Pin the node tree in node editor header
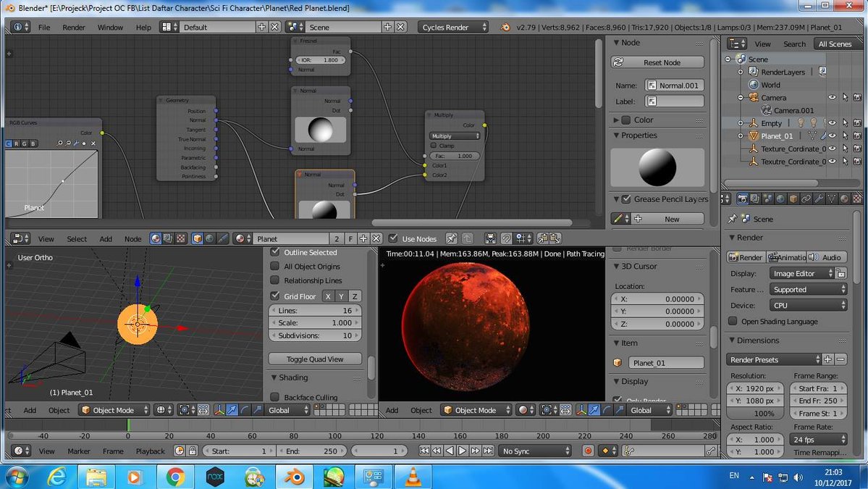 point(451,238)
